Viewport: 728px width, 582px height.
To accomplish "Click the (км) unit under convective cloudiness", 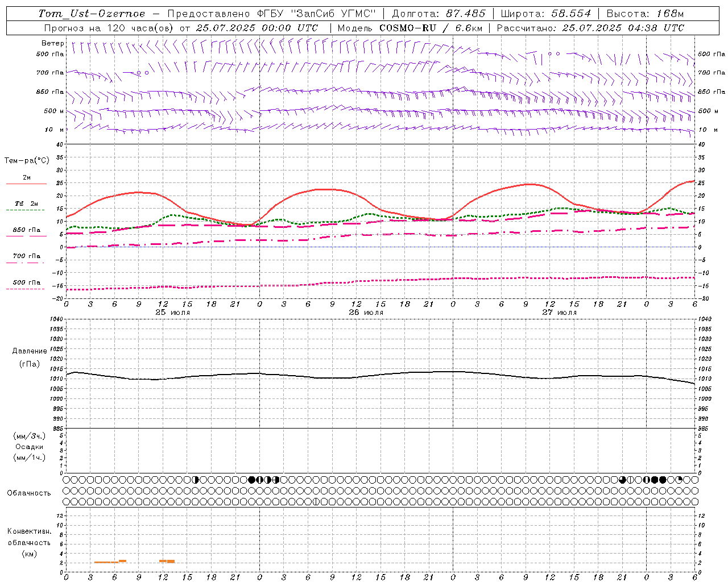I will (x=30, y=554).
